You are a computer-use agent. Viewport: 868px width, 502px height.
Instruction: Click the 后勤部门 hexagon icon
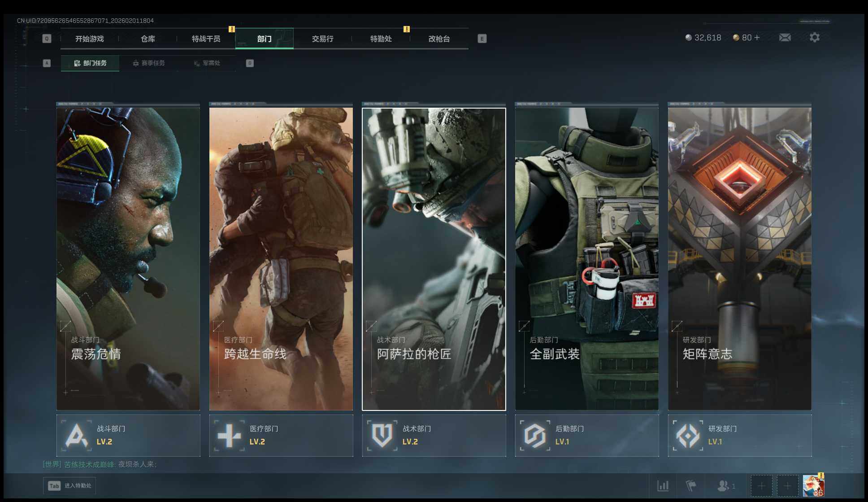tap(535, 435)
